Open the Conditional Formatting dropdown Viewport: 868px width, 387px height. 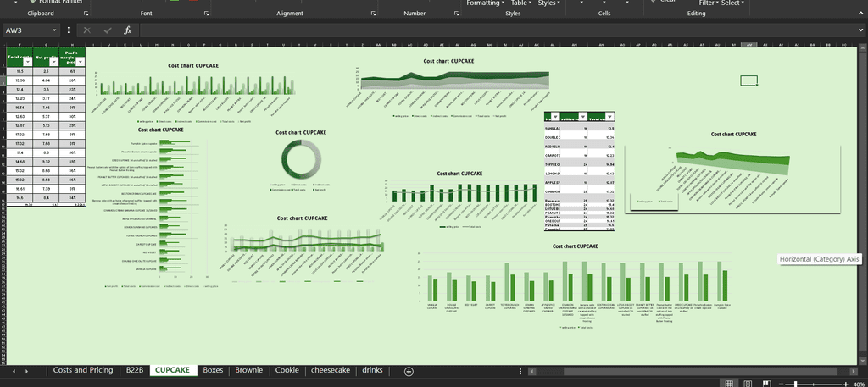(485, 3)
